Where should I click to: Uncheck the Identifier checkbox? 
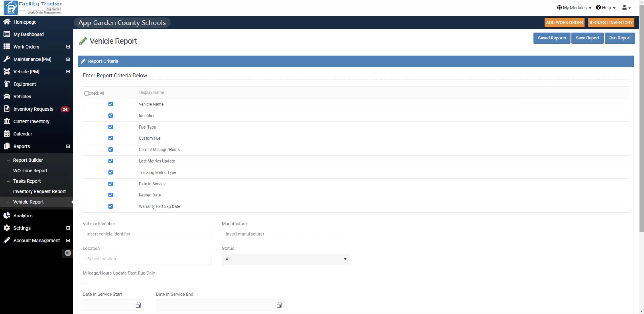pos(111,116)
